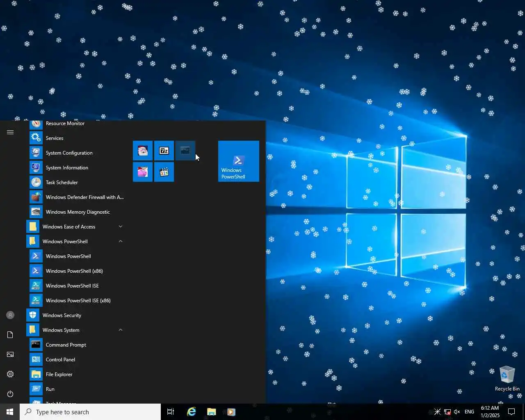The height and width of the screenshot is (420, 525).
Task: Open Windows Security
Action: 76,315
